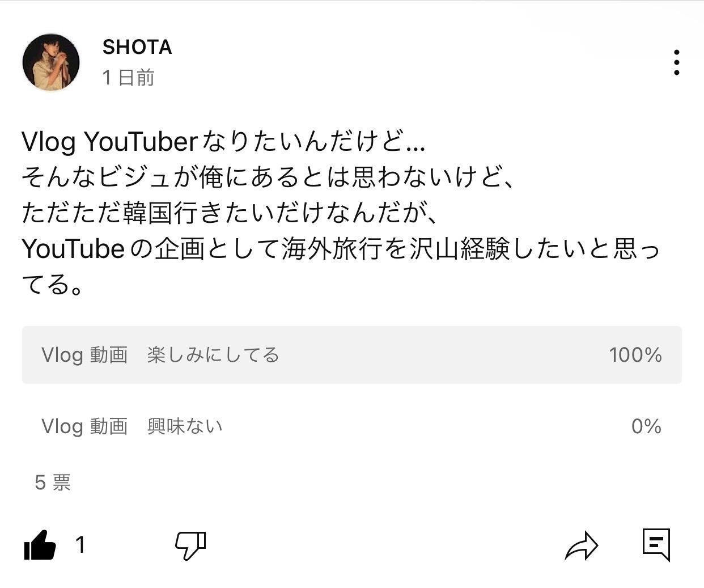Select the 'Vlog 動画 興味ない' poll choice

pos(351,427)
